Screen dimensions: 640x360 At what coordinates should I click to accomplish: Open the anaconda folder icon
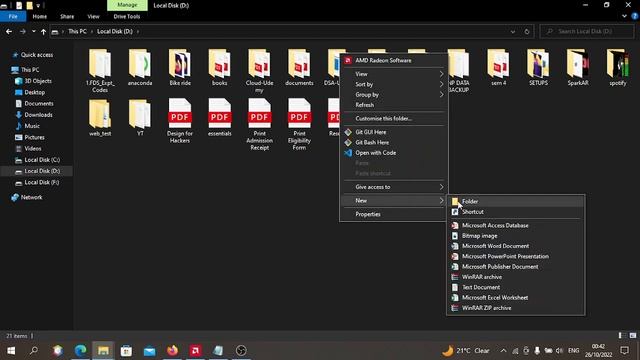pyautogui.click(x=140, y=64)
